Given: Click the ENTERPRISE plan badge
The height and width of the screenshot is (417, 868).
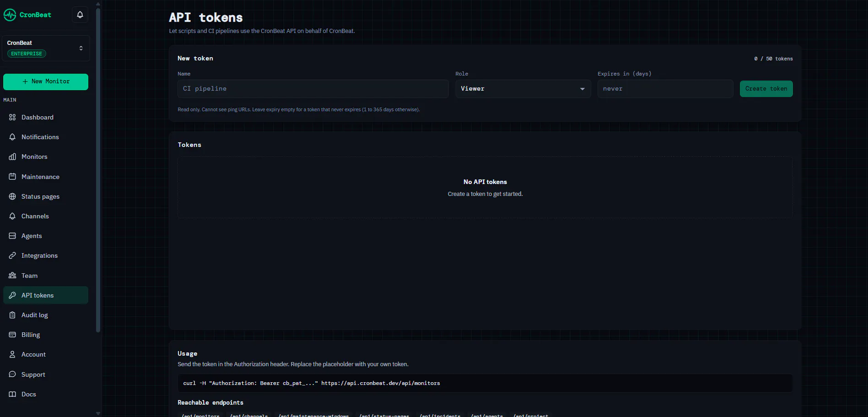Looking at the screenshot, I should point(27,54).
